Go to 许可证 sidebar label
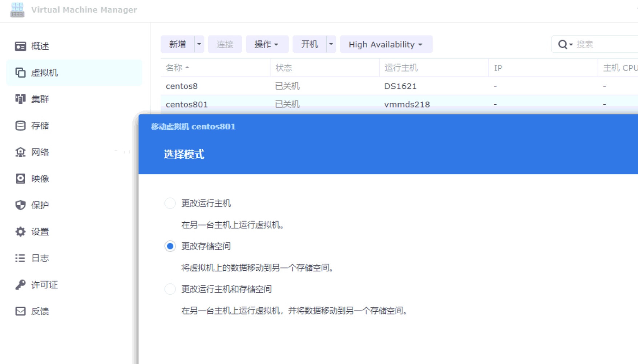Image resolution: width=638 pixels, height=364 pixels. pos(44,284)
